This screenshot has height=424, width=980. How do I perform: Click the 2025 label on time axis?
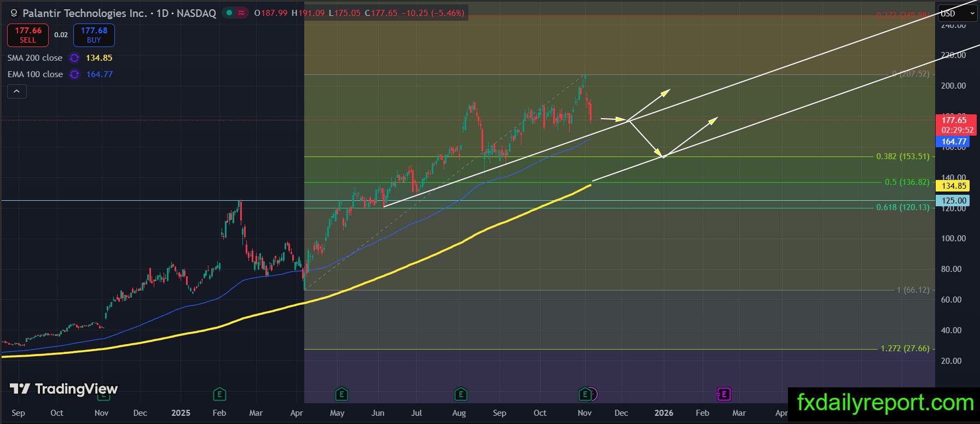click(181, 413)
